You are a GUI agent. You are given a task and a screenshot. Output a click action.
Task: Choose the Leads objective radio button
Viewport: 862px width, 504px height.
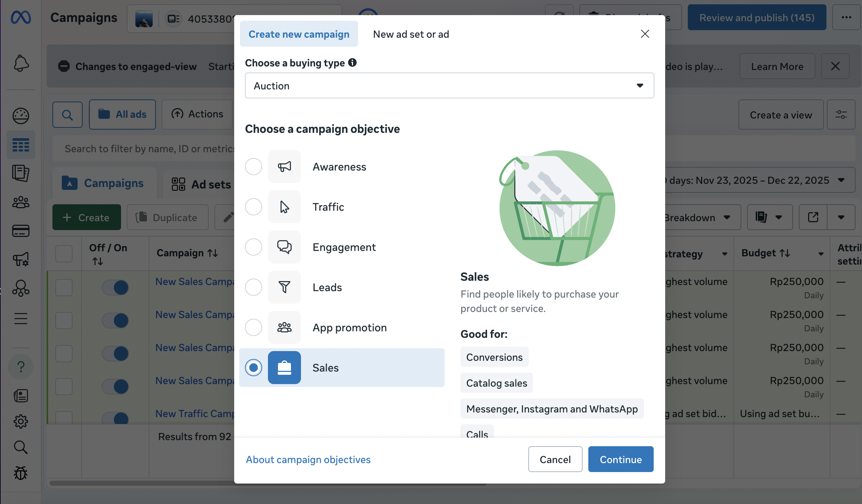pyautogui.click(x=254, y=287)
